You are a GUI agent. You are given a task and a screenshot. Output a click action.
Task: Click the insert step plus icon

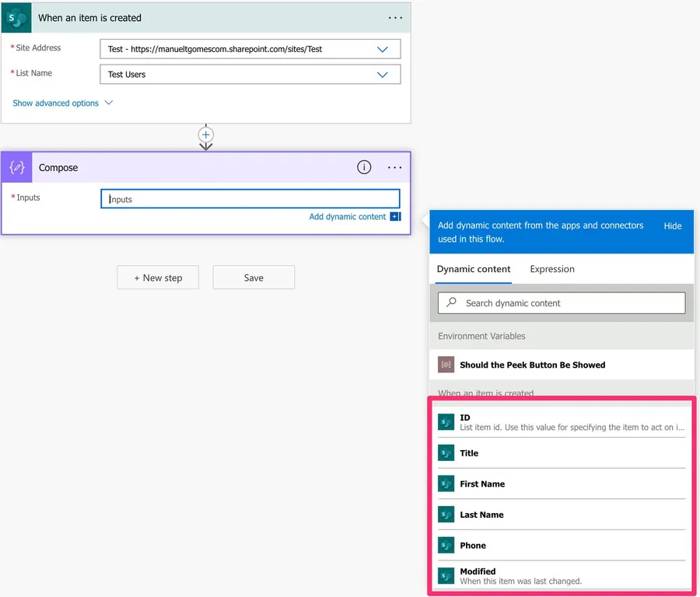[206, 134]
